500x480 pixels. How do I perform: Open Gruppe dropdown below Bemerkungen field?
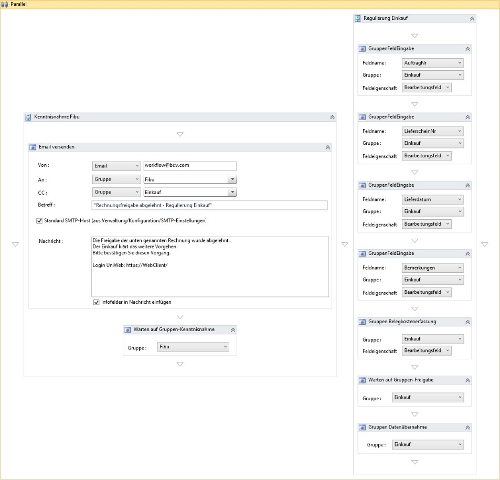(433, 280)
